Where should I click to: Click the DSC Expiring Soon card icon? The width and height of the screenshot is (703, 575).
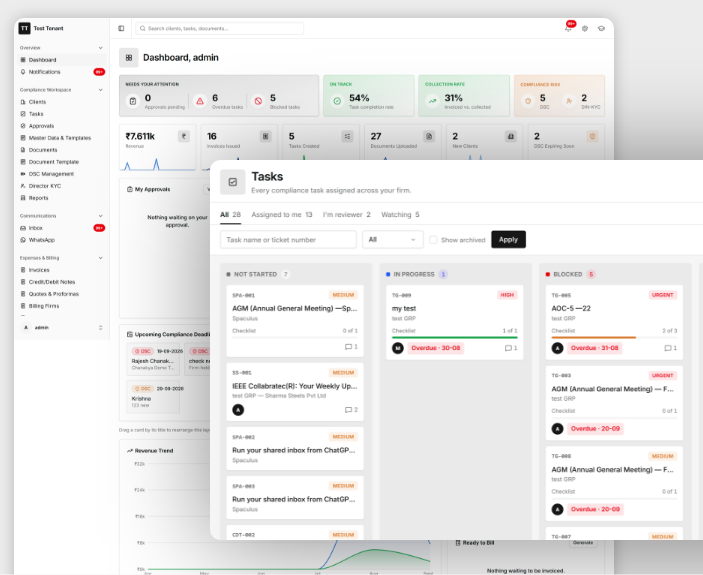click(592, 136)
